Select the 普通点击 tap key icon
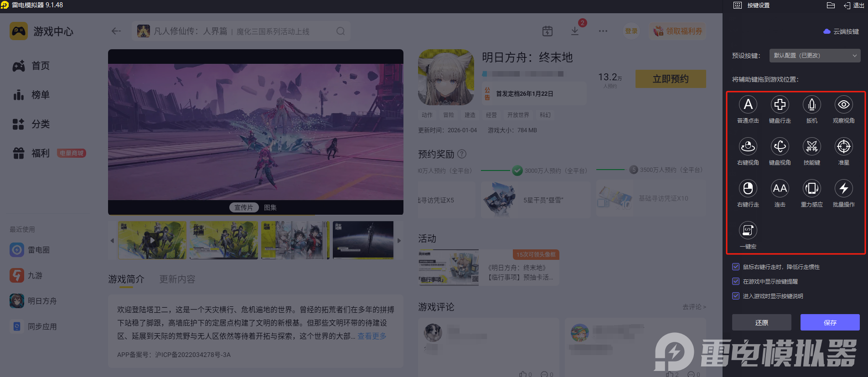 point(748,104)
